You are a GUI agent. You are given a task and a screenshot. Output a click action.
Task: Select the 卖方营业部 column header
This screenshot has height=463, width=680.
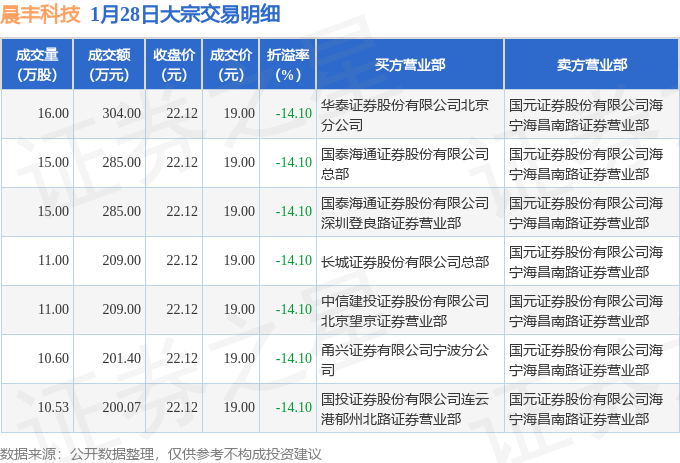(x=592, y=65)
